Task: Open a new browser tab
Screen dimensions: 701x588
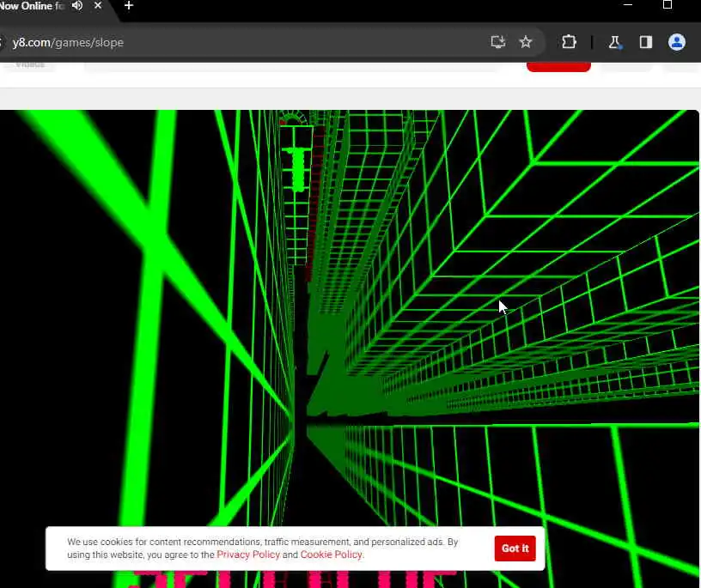Action: 129,5
